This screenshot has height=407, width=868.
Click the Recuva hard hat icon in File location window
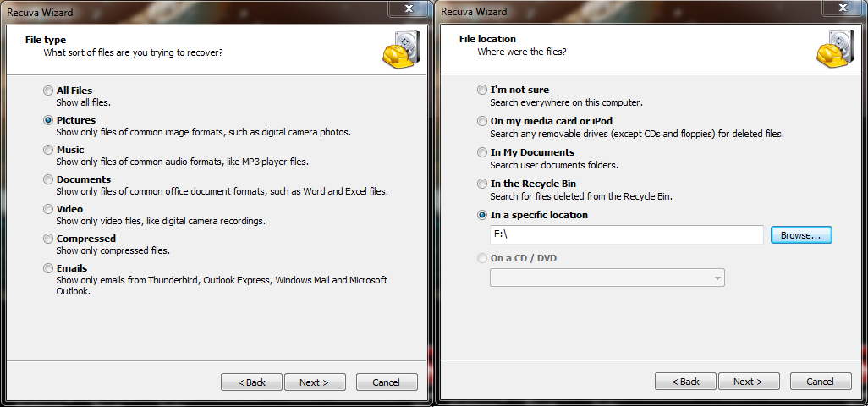[x=836, y=48]
